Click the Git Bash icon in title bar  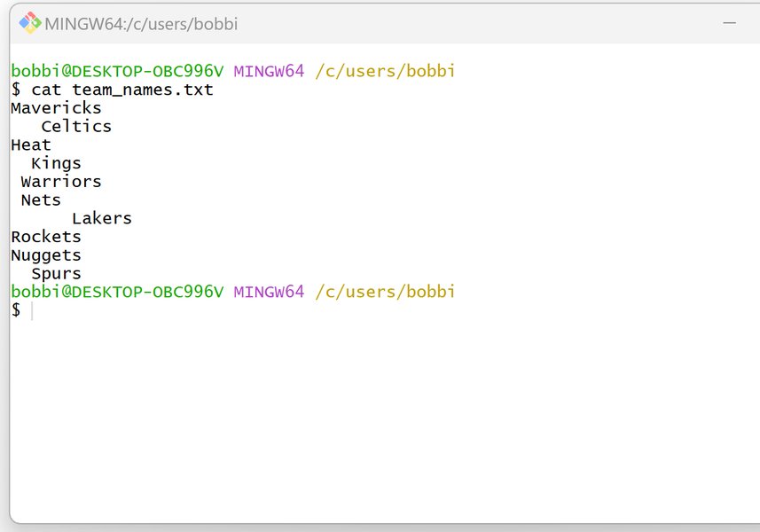tap(30, 23)
